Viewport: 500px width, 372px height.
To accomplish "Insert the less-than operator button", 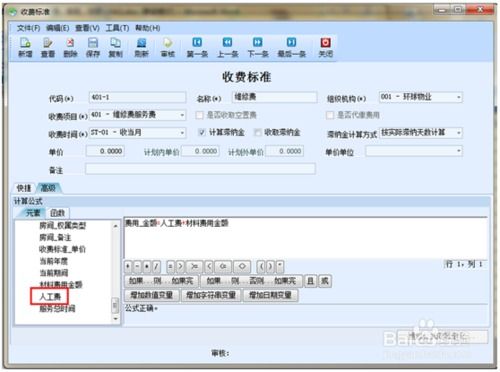I will 209,266.
